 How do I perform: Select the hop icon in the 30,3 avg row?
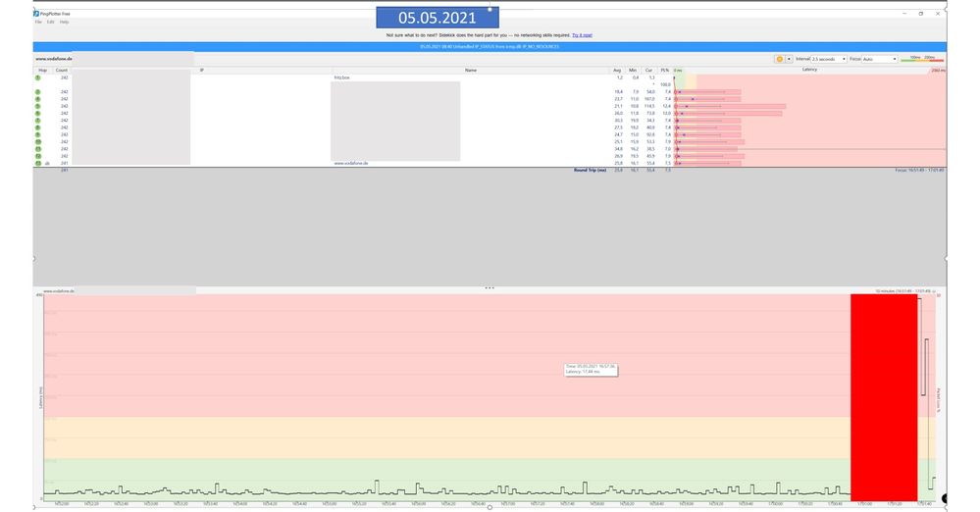(38, 121)
